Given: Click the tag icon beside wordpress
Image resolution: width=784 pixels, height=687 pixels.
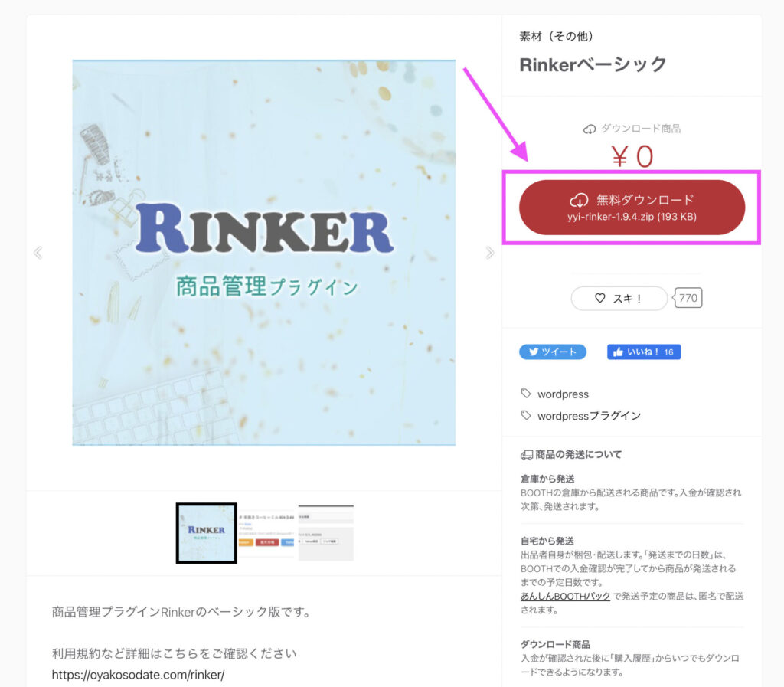Looking at the screenshot, I should tap(526, 394).
